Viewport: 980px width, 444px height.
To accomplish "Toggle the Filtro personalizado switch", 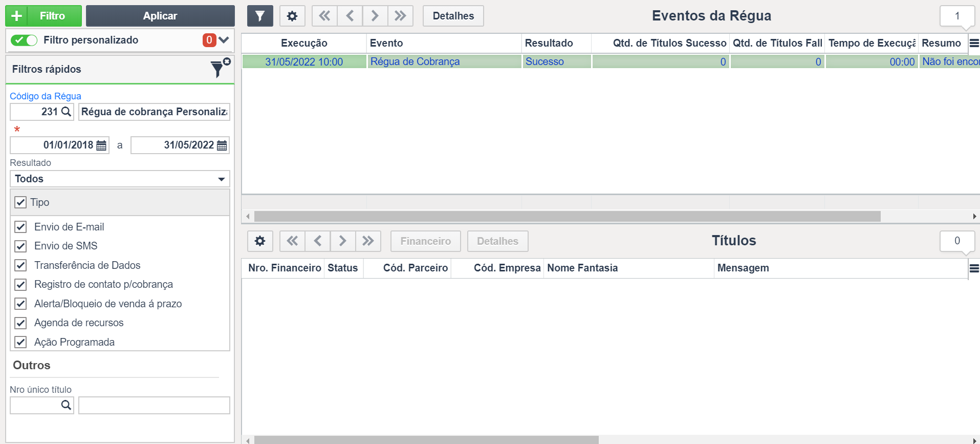I will click(24, 40).
